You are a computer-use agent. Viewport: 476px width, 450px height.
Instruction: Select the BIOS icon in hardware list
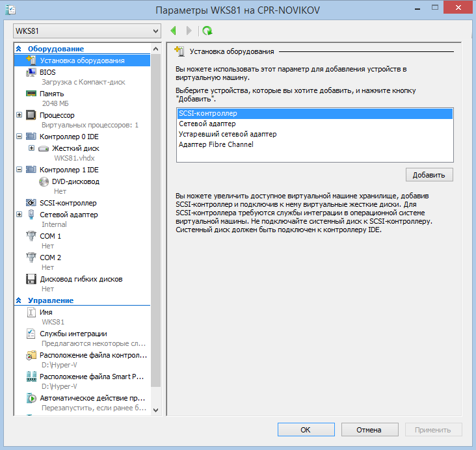point(31,72)
